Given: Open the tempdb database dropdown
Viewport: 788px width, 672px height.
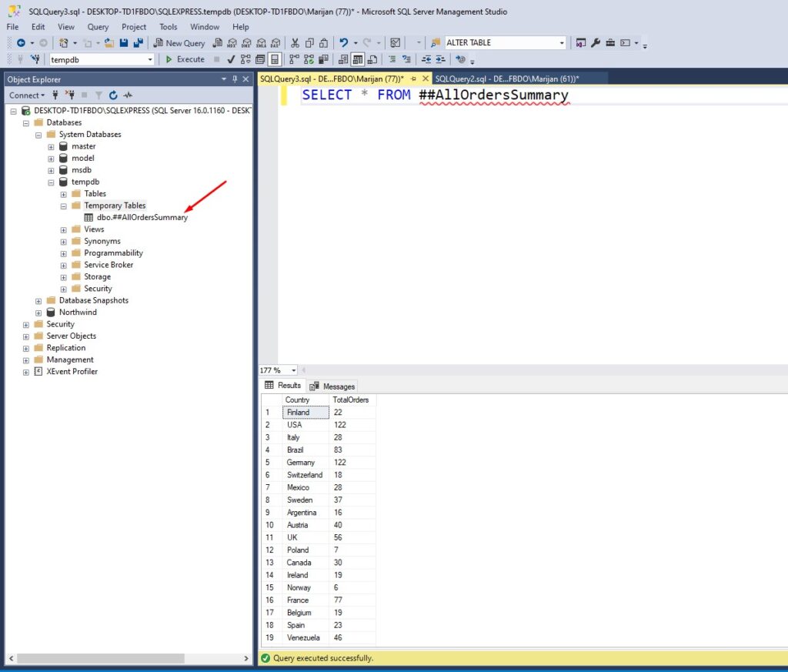Looking at the screenshot, I should (152, 59).
